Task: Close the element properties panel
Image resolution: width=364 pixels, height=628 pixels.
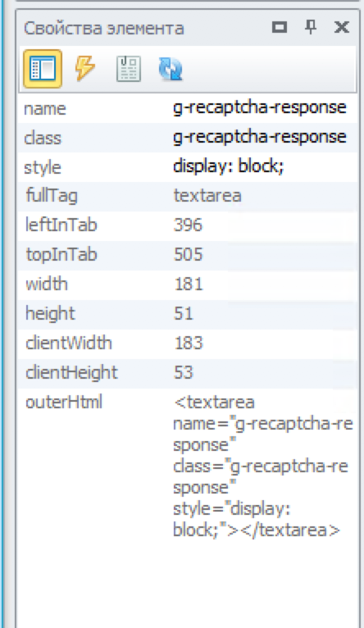Action: [x=342, y=27]
